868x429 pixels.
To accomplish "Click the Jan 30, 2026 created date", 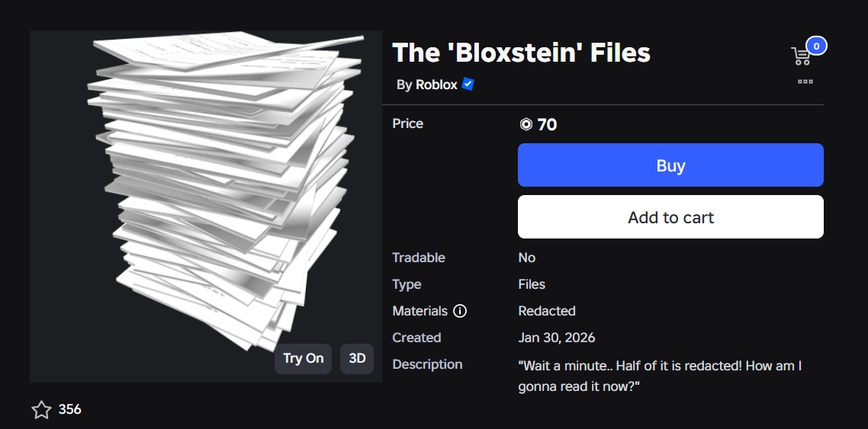I will 556,338.
